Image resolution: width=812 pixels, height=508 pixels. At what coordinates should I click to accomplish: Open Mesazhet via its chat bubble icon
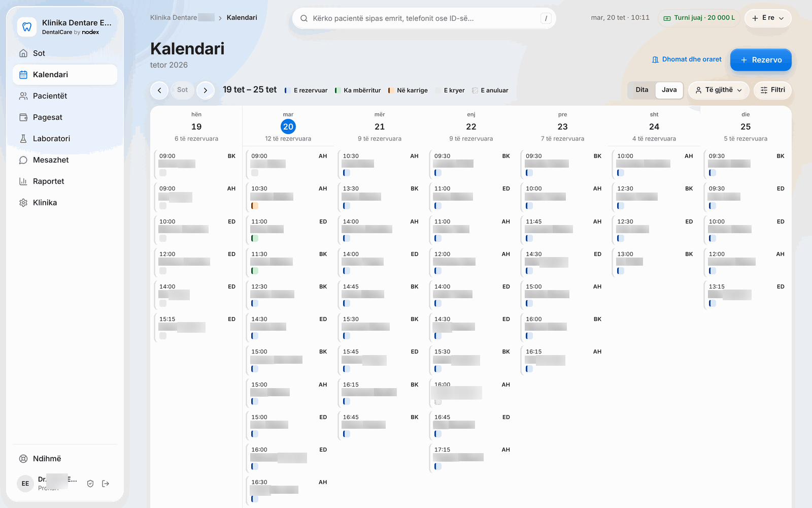coord(23,160)
